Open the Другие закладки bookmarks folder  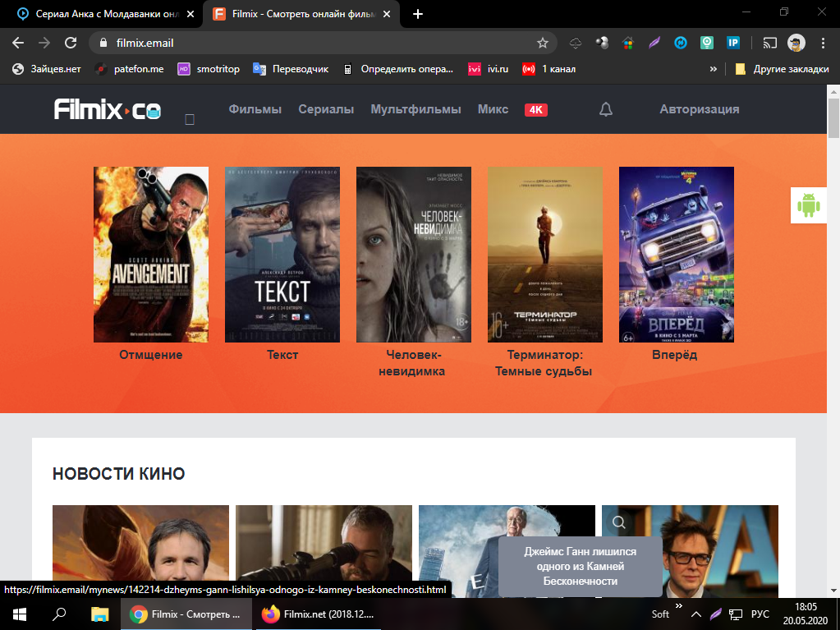782,69
